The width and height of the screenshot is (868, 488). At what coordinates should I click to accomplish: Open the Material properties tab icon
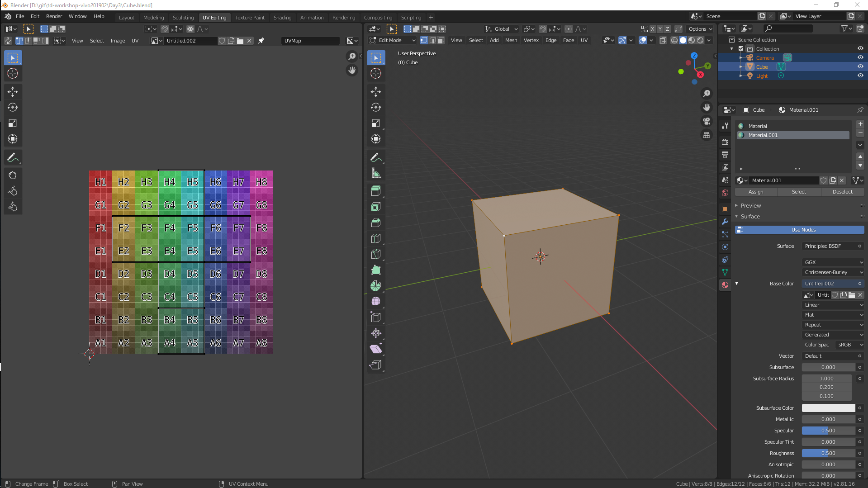725,285
